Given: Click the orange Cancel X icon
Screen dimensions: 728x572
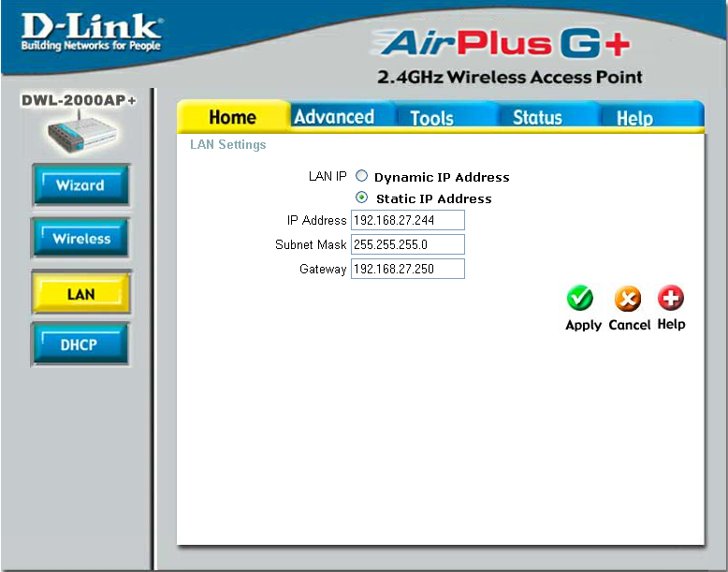Looking at the screenshot, I should tap(628, 299).
